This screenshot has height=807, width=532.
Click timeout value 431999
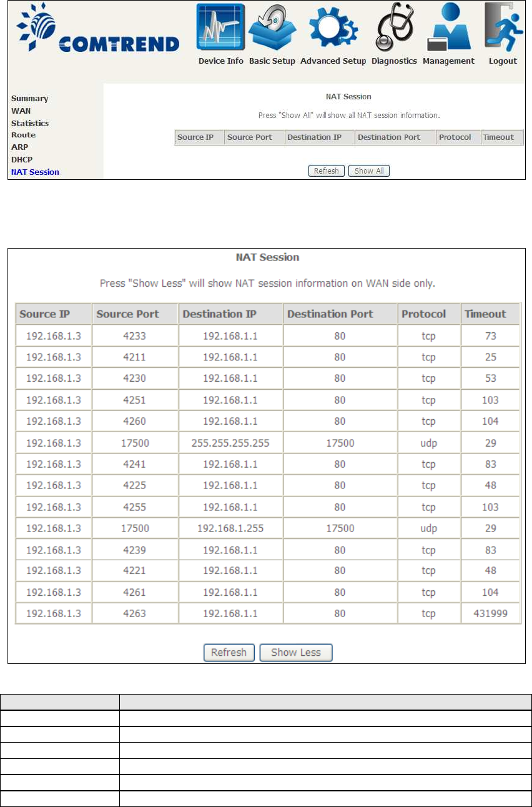[490, 613]
